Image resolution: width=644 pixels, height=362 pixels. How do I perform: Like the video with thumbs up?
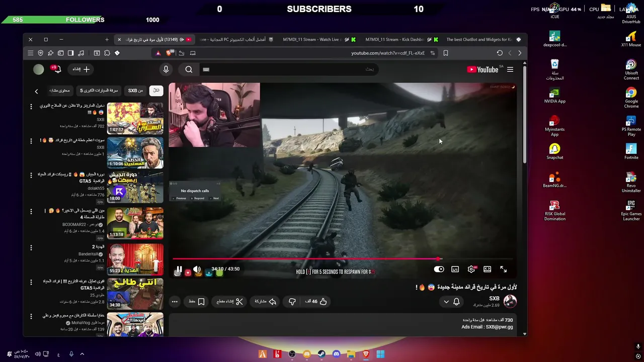pyautogui.click(x=316, y=302)
